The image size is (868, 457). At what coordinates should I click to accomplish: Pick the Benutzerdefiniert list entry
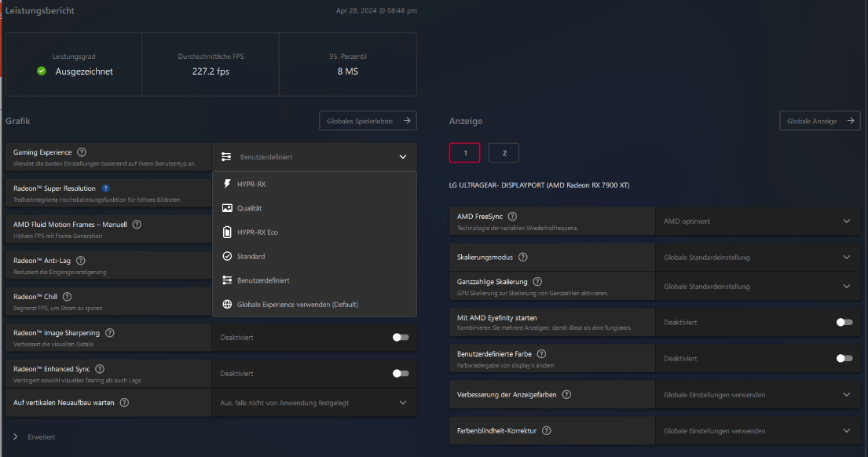pyautogui.click(x=314, y=280)
